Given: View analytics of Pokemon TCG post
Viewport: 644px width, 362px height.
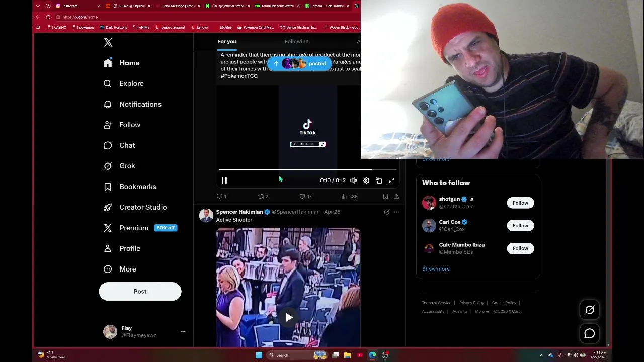Looking at the screenshot, I should 349,196.
